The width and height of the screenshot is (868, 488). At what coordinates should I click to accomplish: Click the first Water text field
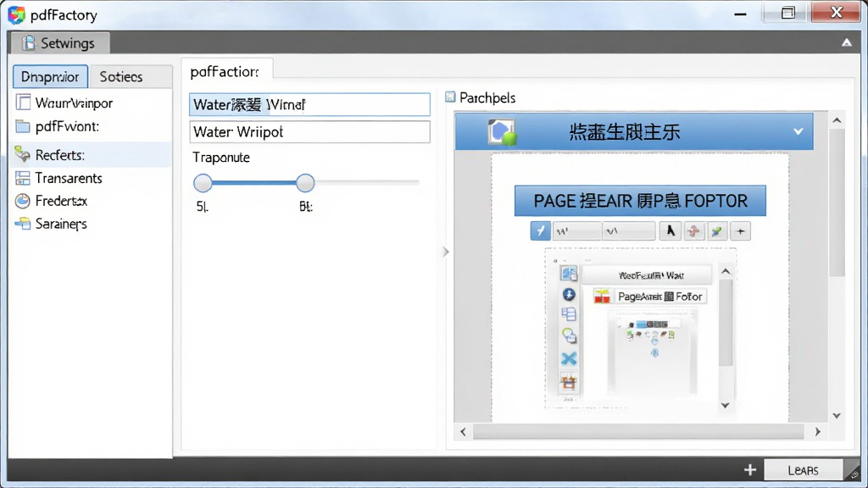coord(309,104)
